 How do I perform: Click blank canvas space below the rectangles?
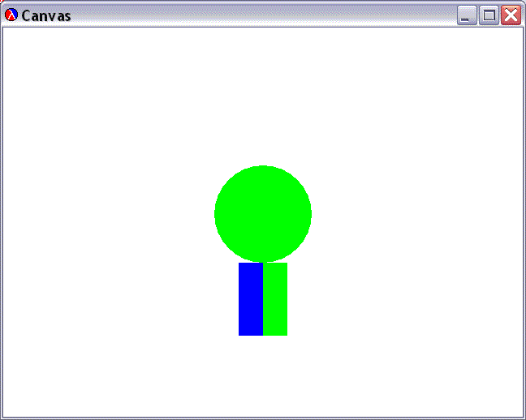(263, 377)
